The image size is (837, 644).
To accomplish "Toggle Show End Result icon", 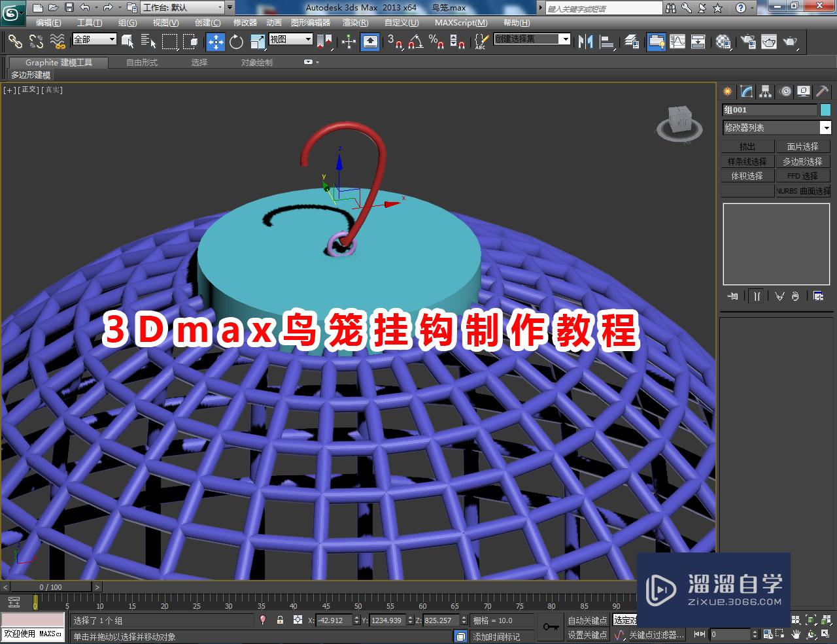I will click(757, 296).
